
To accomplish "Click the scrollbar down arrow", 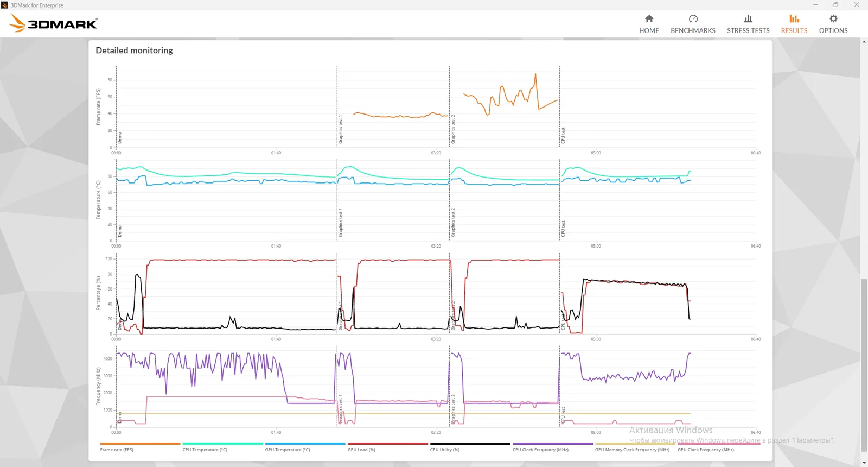I will coord(864,463).
